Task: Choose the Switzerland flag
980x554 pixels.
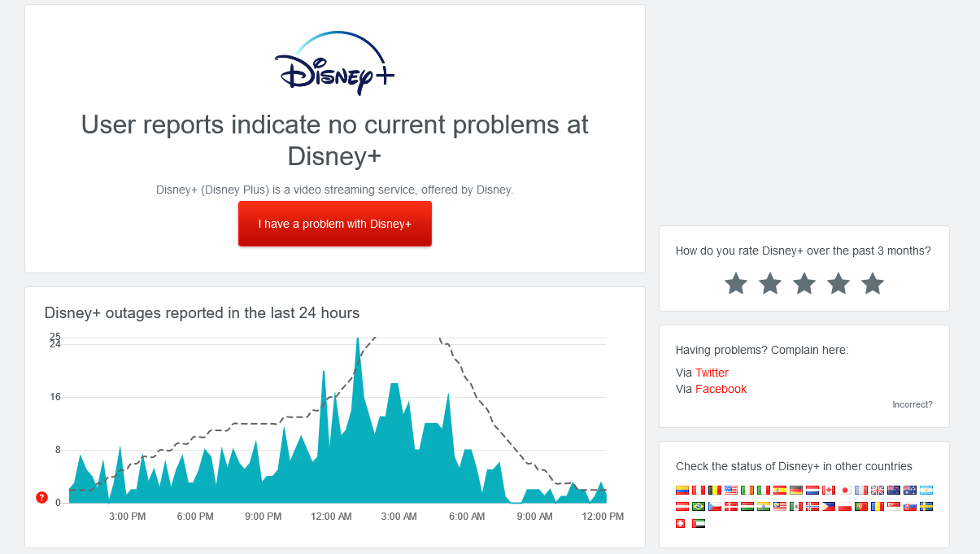Action: 680,523
